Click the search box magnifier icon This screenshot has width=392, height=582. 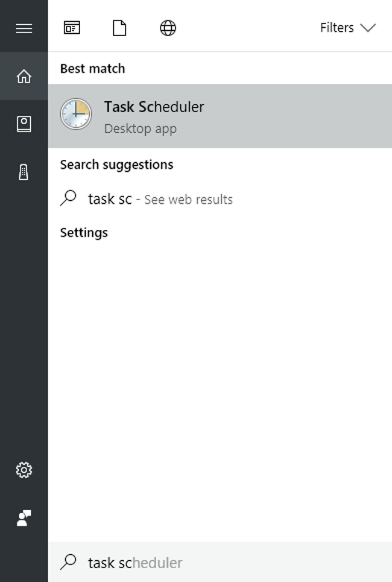point(69,562)
